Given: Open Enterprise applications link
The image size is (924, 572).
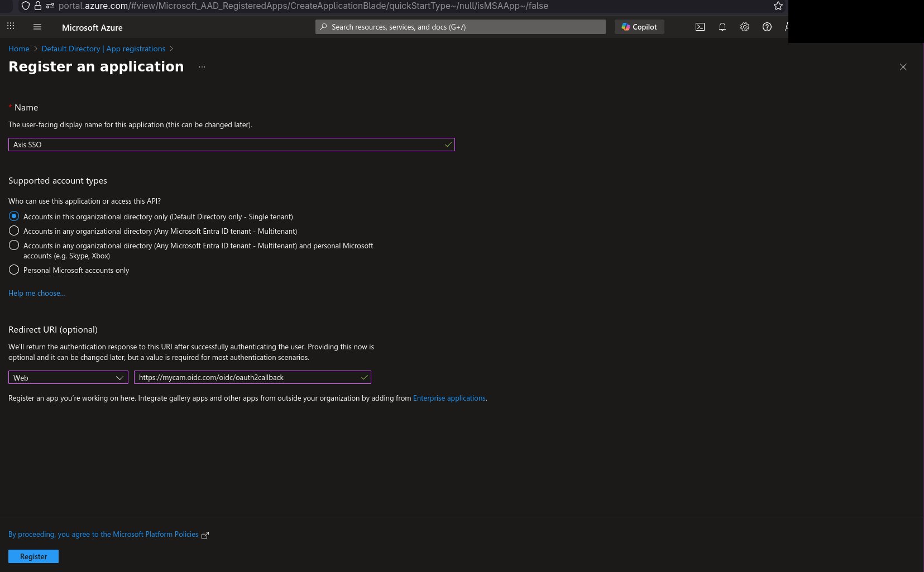Looking at the screenshot, I should pos(449,398).
